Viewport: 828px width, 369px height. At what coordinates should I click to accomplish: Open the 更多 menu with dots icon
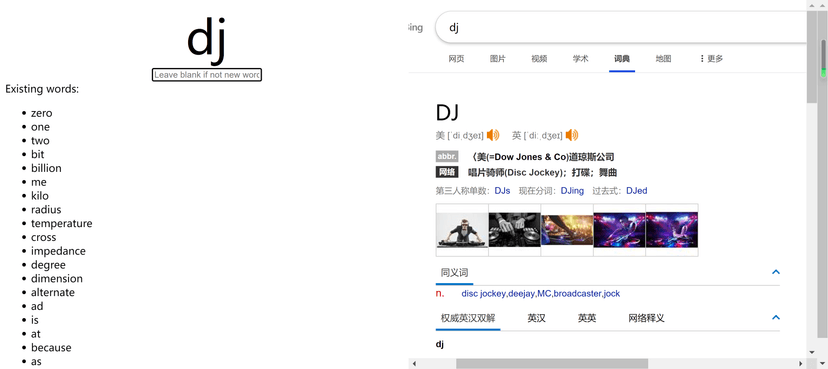711,59
